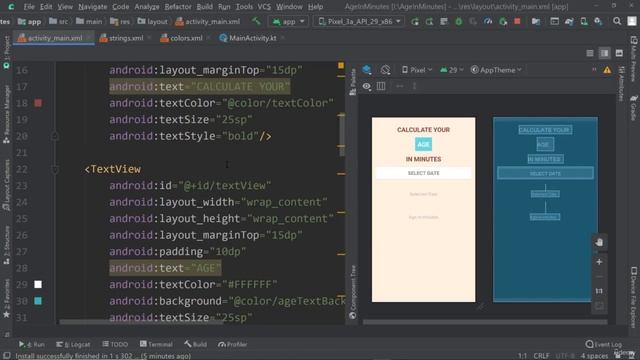Image resolution: width=640 pixels, height=360 pixels.
Task: Open the Pixel device preview dropdown
Action: point(417,70)
